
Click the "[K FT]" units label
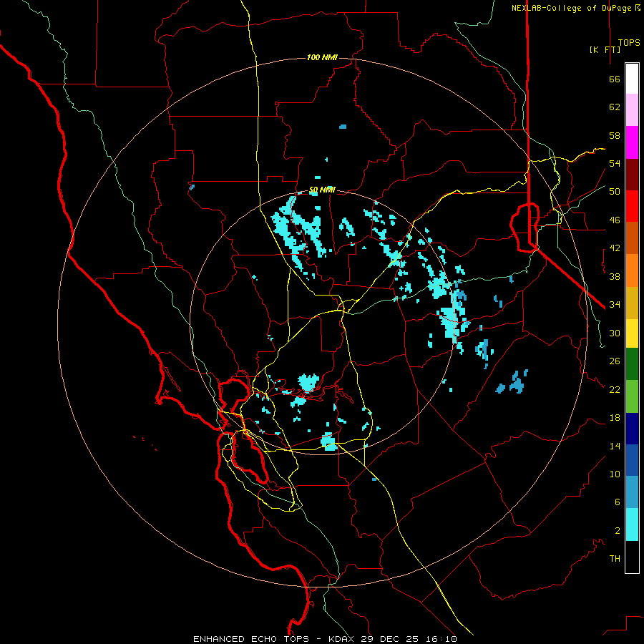tap(605, 49)
